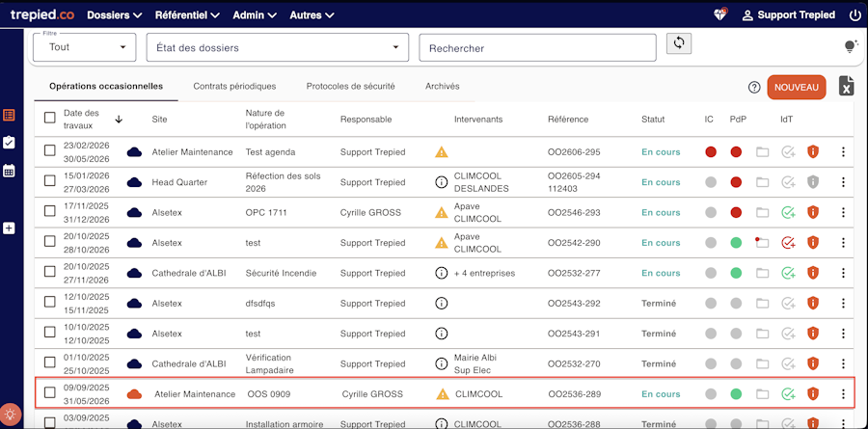Screen dimensions: 868x429
Task: Open three-dot menu for OOS 0909 row
Action: click(x=843, y=394)
